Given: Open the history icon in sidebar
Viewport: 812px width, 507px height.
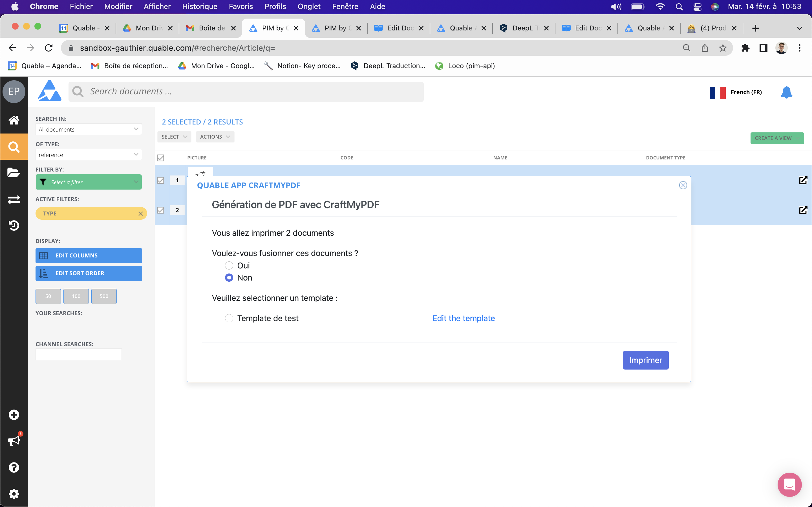Looking at the screenshot, I should click(14, 225).
